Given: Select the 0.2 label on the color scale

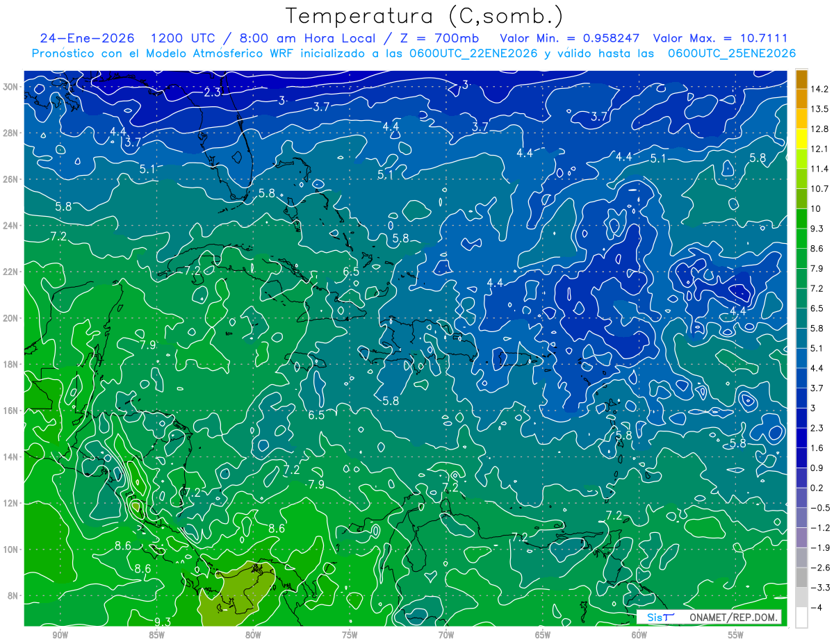Looking at the screenshot, I should tap(817, 488).
